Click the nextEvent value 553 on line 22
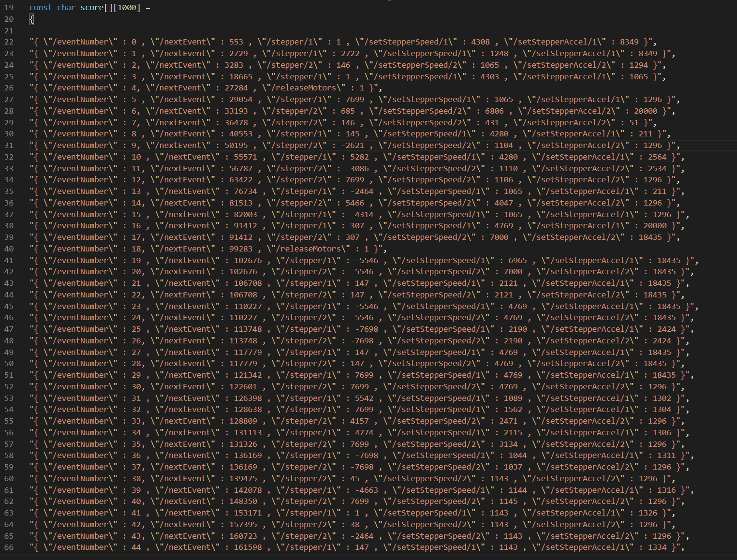The image size is (737, 560). 236,42
